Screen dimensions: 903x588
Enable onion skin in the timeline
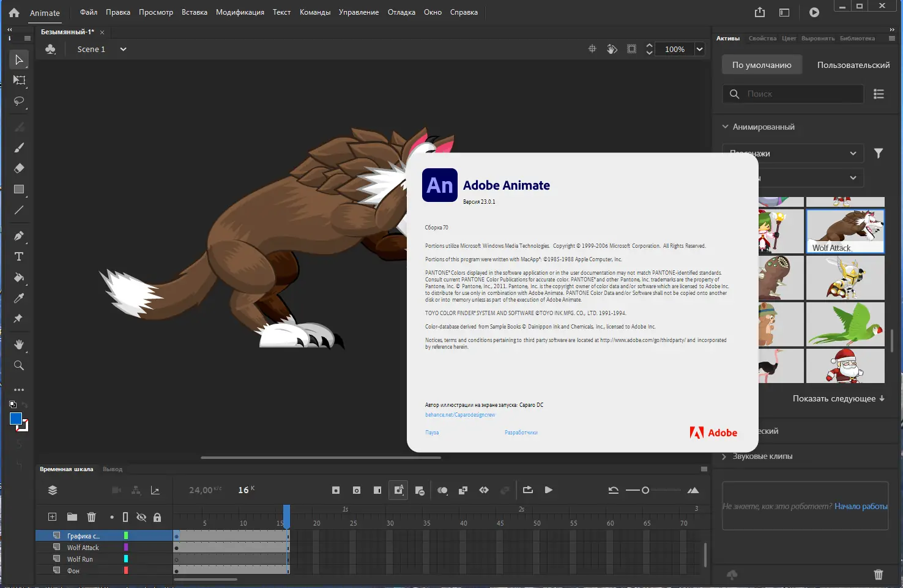[442, 489]
